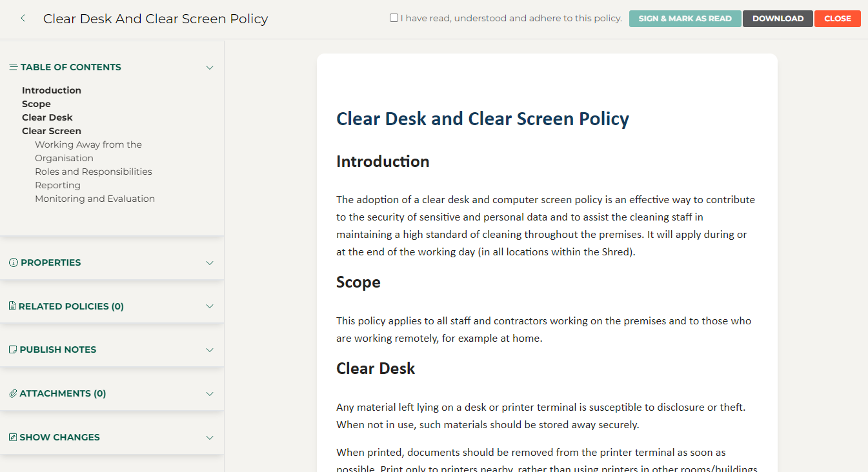Screen dimensions: 868x472
Task: Expand the Publish Notes section
Action: [x=209, y=349]
